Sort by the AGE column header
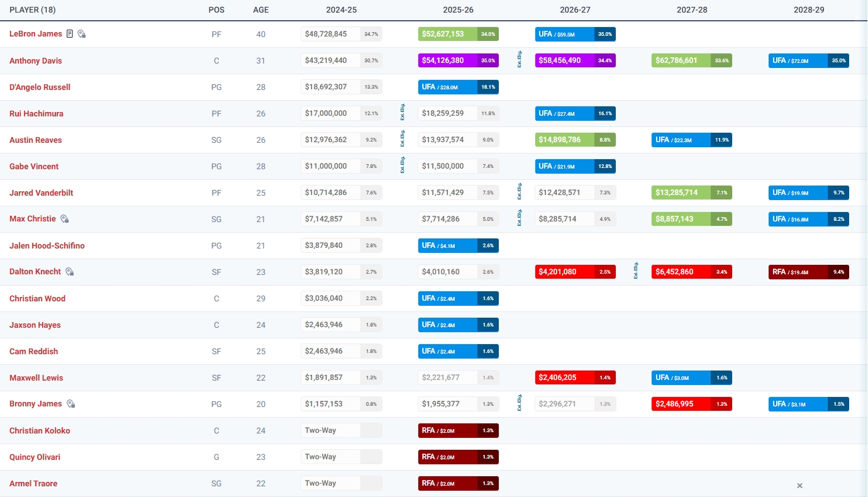 tap(260, 10)
